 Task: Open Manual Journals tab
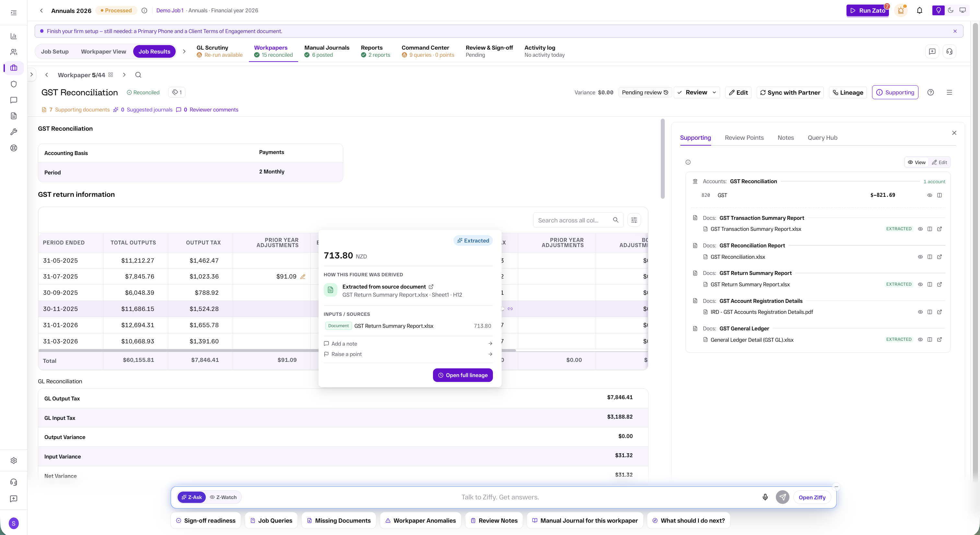(x=327, y=51)
